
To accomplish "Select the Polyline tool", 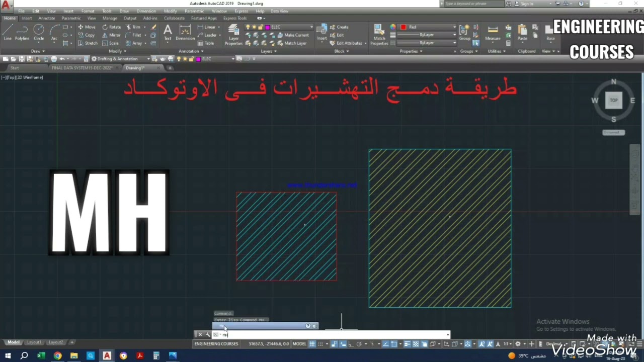I will 22,33.
